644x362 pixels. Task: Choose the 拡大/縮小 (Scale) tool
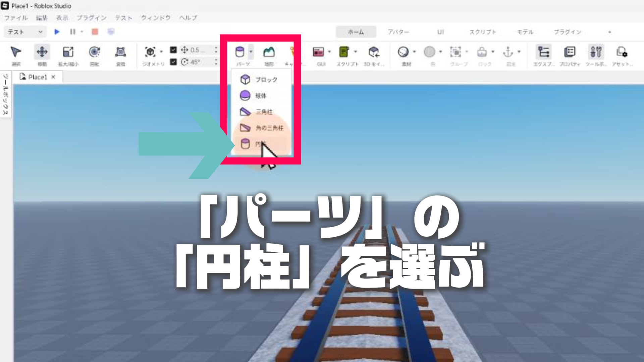pyautogui.click(x=68, y=52)
